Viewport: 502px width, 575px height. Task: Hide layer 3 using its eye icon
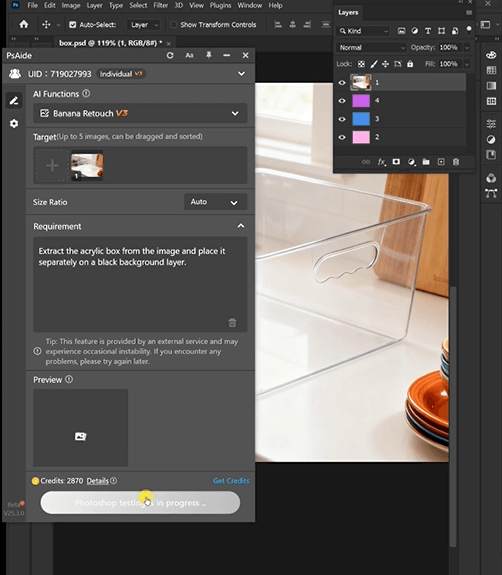342,119
